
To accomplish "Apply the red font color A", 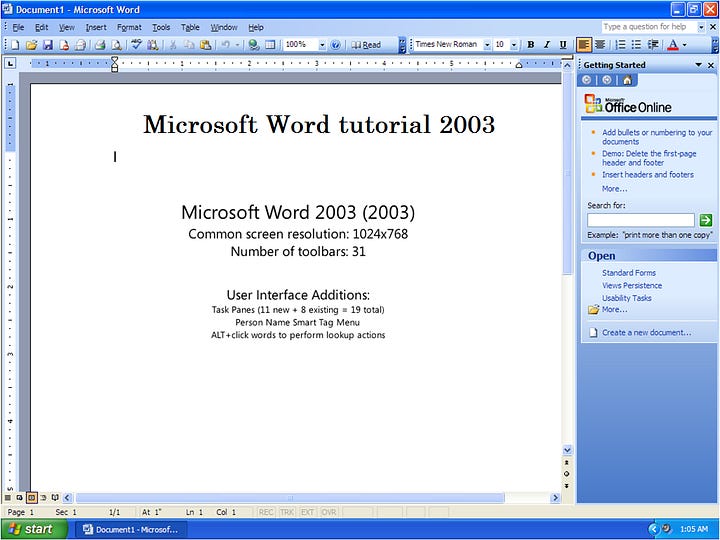I will (x=673, y=45).
